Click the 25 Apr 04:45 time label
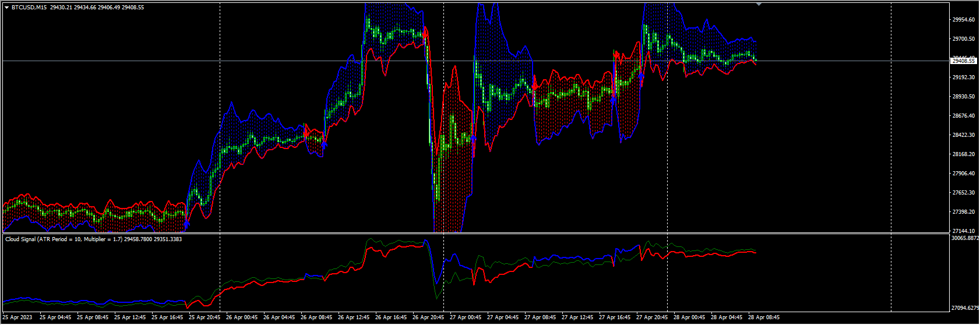Viewport: 980px width, 325px height. [x=56, y=317]
